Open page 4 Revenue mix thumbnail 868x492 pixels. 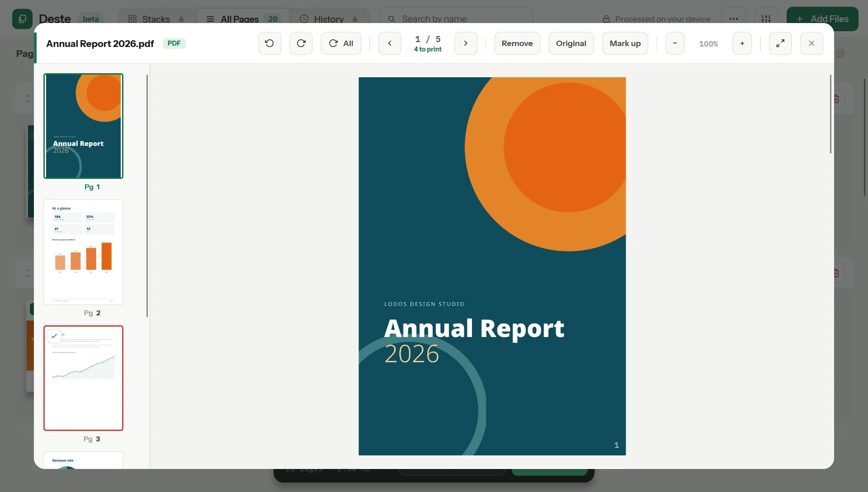tap(83, 460)
